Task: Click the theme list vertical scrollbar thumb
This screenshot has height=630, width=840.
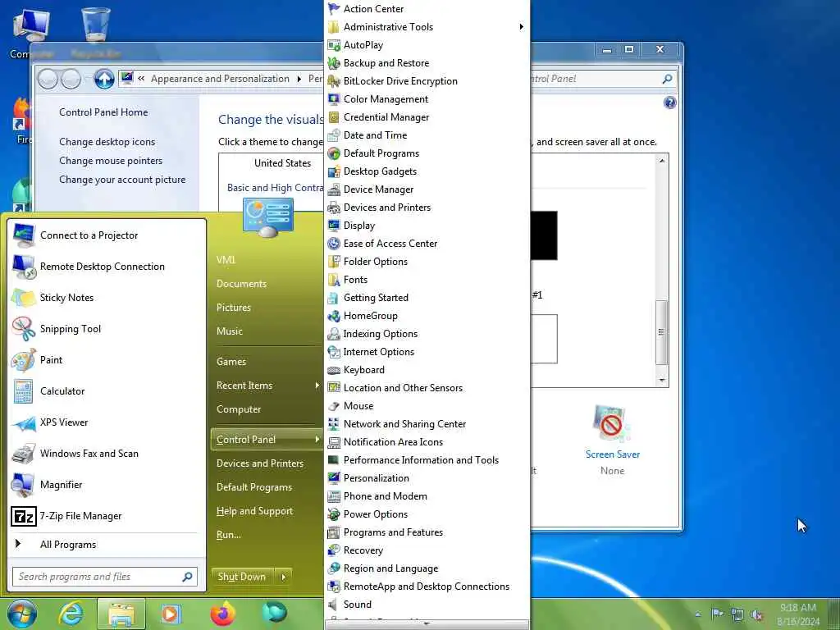Action: 662,332
